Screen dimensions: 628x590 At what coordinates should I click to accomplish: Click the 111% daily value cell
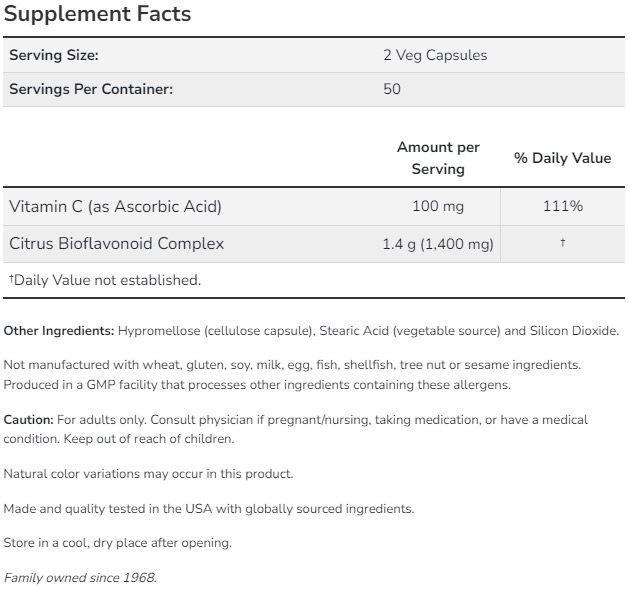tap(563, 206)
